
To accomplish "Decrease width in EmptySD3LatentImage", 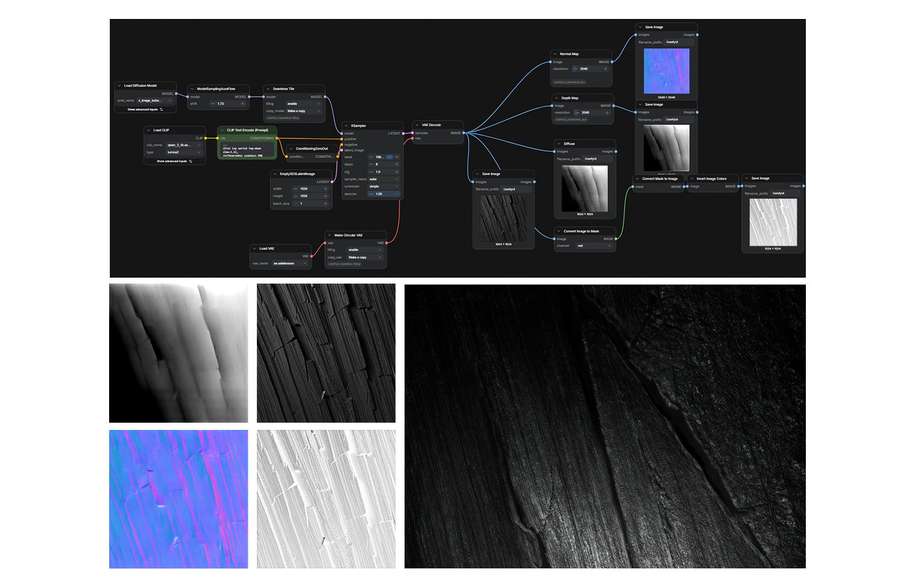I will point(295,189).
